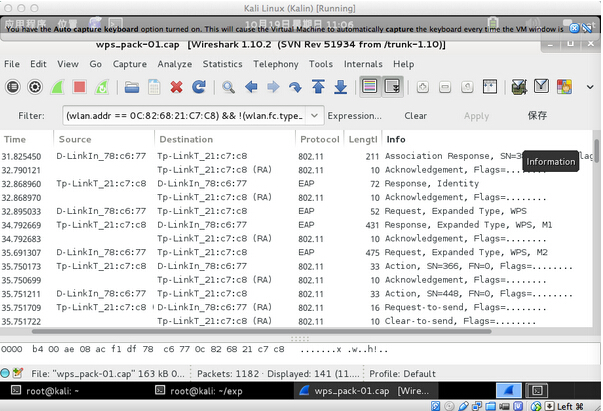Screen dimensions: 603x411
Task: Reload this capture file icon
Action: (x=199, y=87)
